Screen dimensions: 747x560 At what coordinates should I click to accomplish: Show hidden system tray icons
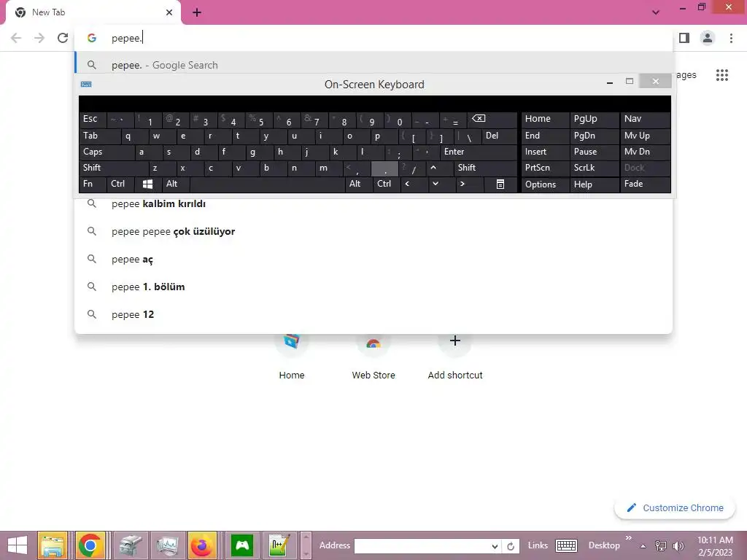(643, 546)
